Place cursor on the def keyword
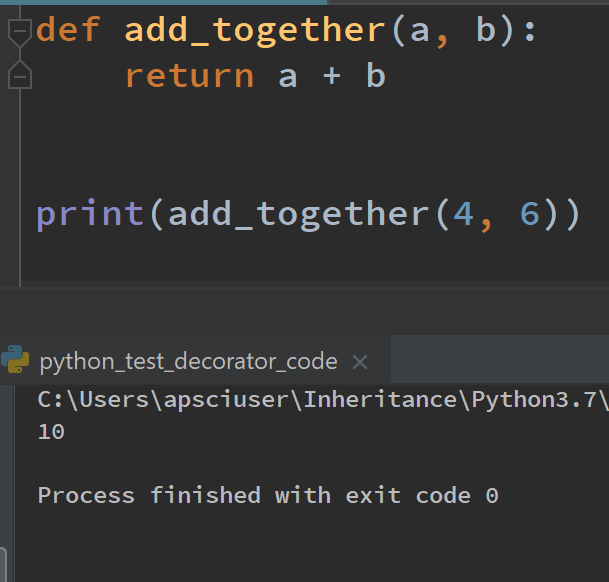 [68, 30]
